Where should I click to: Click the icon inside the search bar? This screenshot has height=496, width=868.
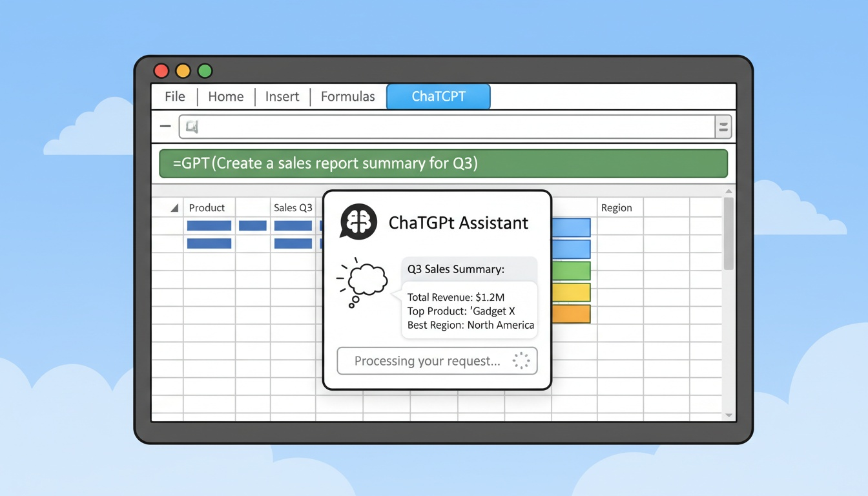click(x=192, y=127)
